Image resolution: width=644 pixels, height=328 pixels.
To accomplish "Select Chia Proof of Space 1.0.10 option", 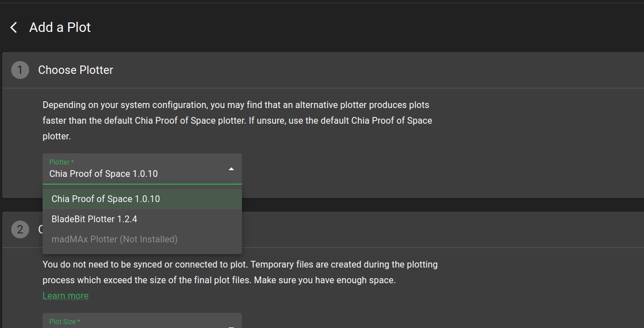I will [106, 199].
